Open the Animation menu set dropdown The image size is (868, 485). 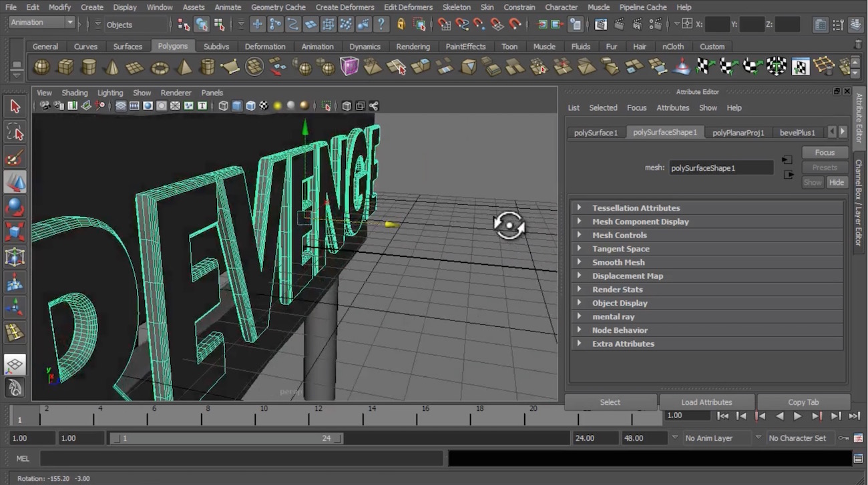41,23
